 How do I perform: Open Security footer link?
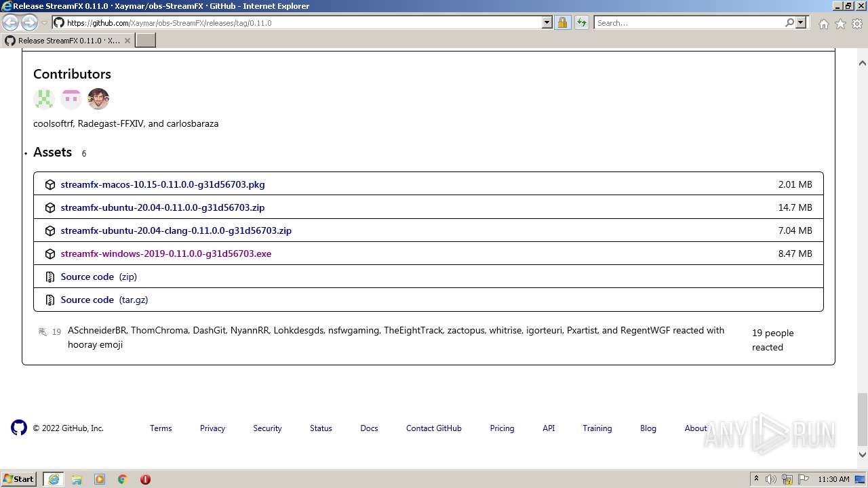(267, 428)
